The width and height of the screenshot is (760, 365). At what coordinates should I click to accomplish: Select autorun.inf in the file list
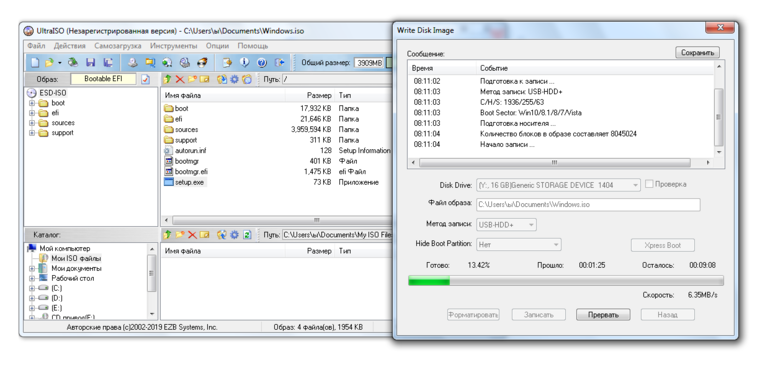186,151
